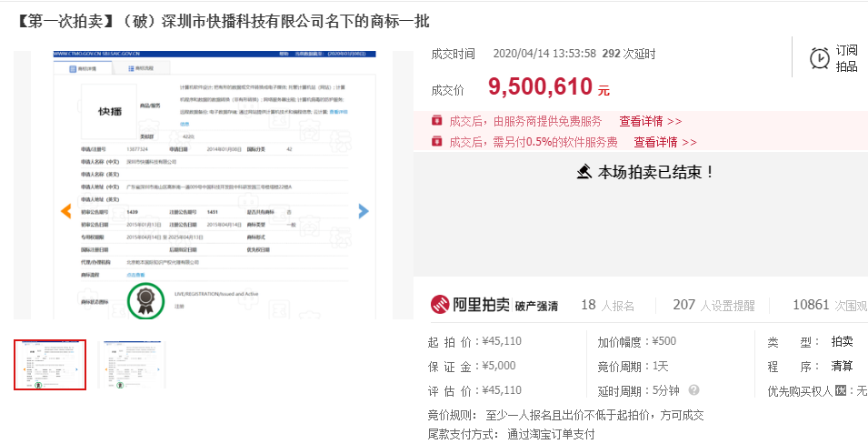Select the first trademark thumbnail
868x444 pixels.
tap(50, 365)
